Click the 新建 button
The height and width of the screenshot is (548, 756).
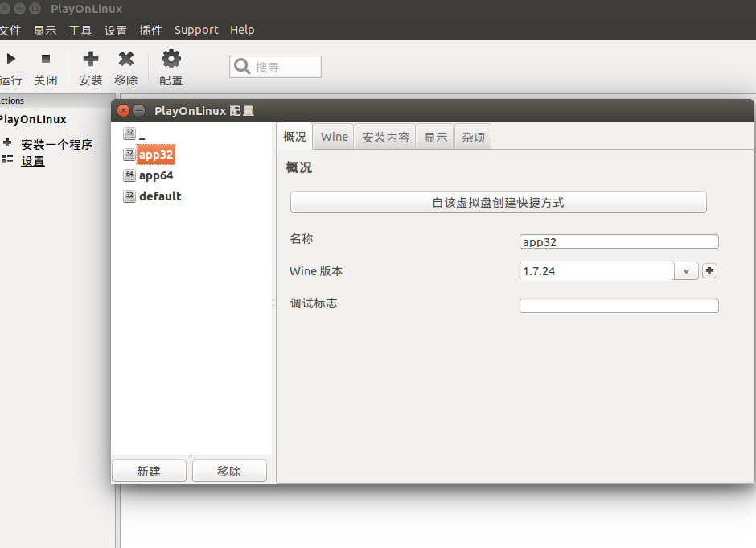[149, 471]
